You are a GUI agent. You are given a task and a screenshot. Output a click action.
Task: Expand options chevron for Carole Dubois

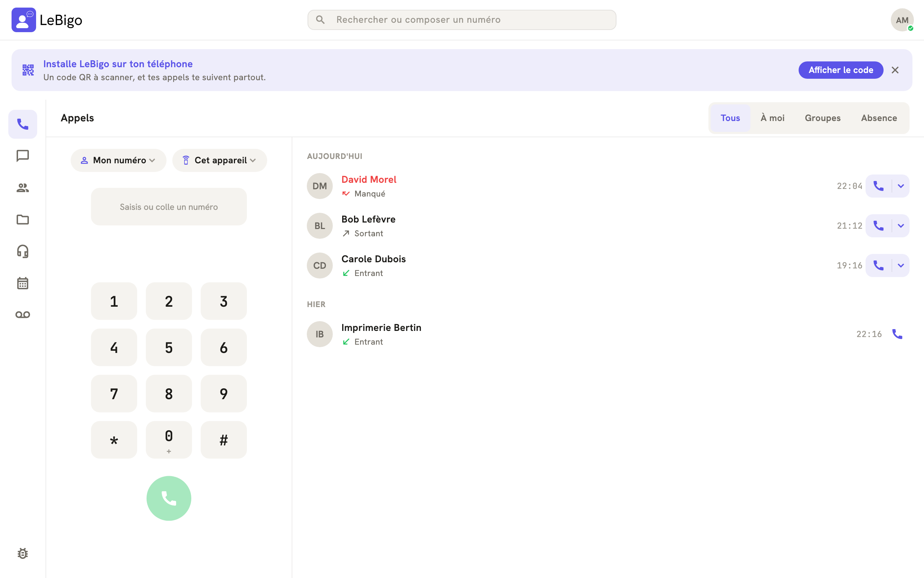click(x=901, y=266)
